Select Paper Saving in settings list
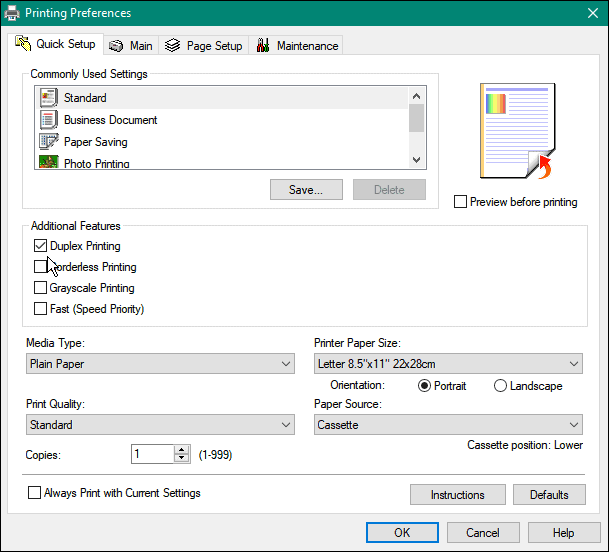 click(222, 142)
